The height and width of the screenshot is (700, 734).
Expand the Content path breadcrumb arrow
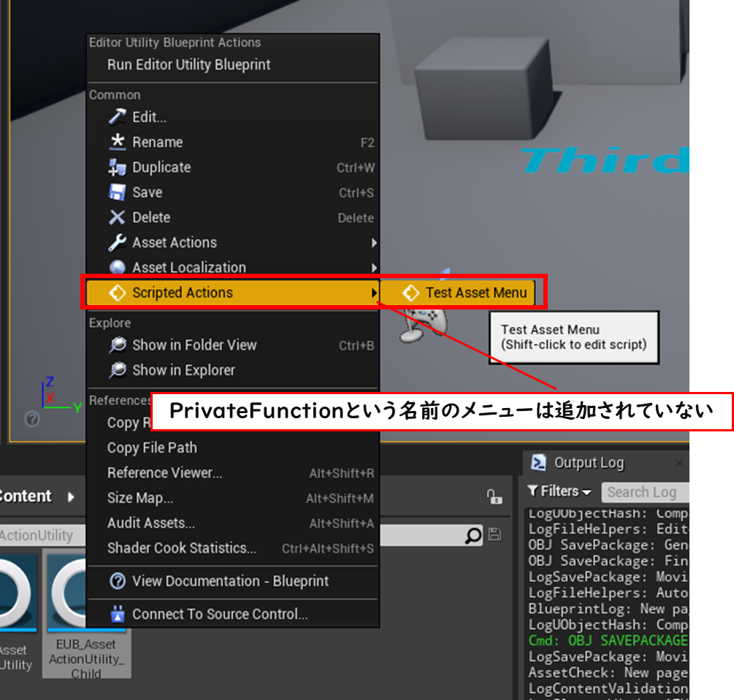point(71,496)
